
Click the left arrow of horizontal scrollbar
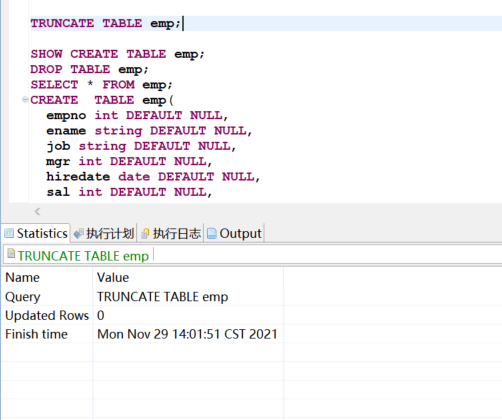(37, 211)
